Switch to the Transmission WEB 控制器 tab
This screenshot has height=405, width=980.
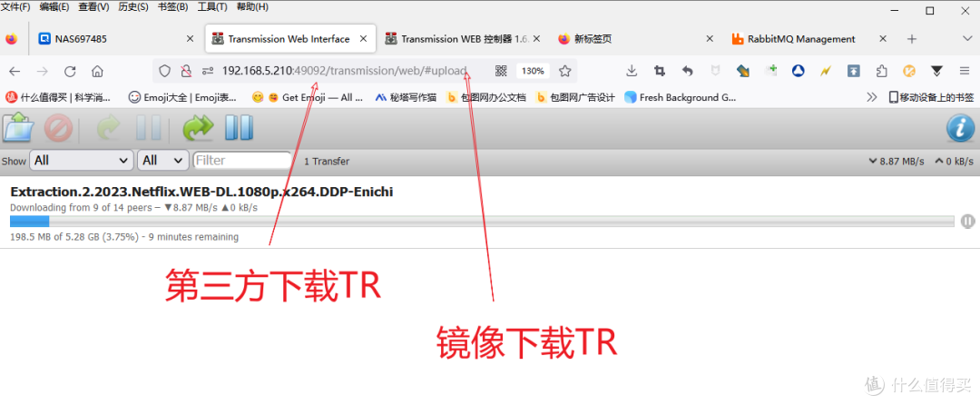point(463,39)
